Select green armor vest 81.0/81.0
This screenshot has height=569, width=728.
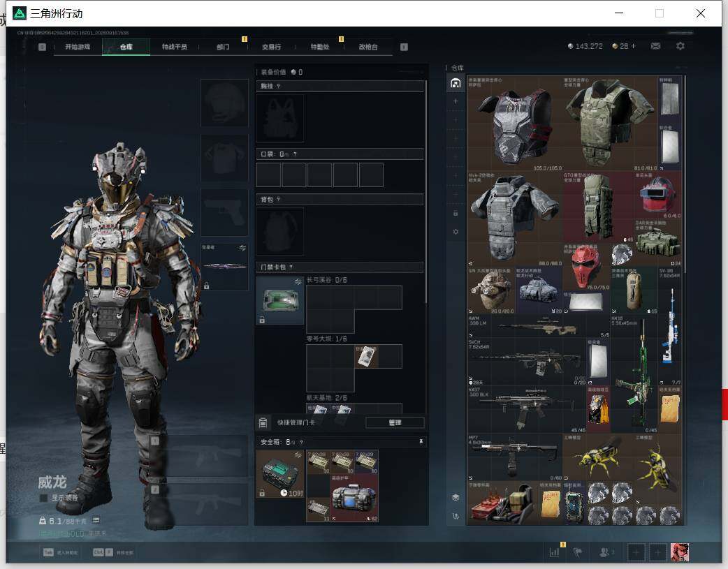[x=610, y=124]
